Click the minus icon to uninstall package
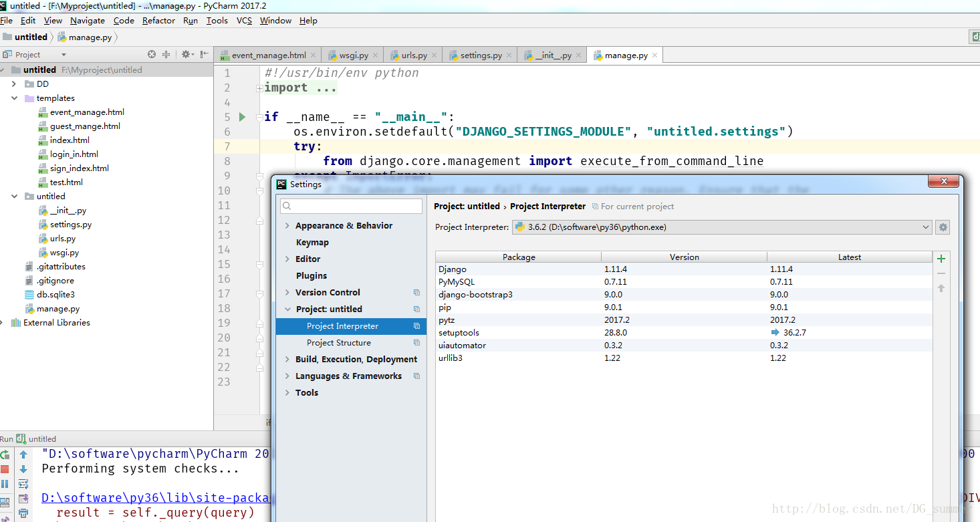The height and width of the screenshot is (522, 980). click(x=941, y=273)
